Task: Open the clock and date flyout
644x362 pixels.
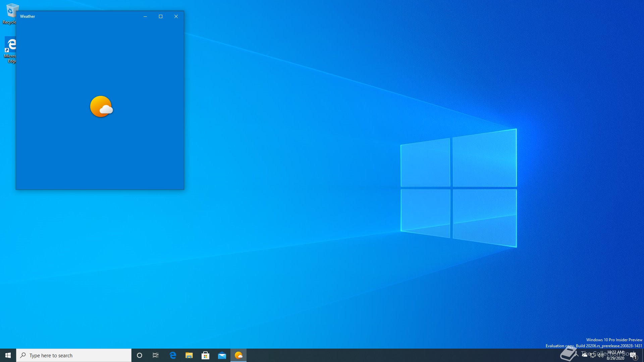Action: (615, 355)
